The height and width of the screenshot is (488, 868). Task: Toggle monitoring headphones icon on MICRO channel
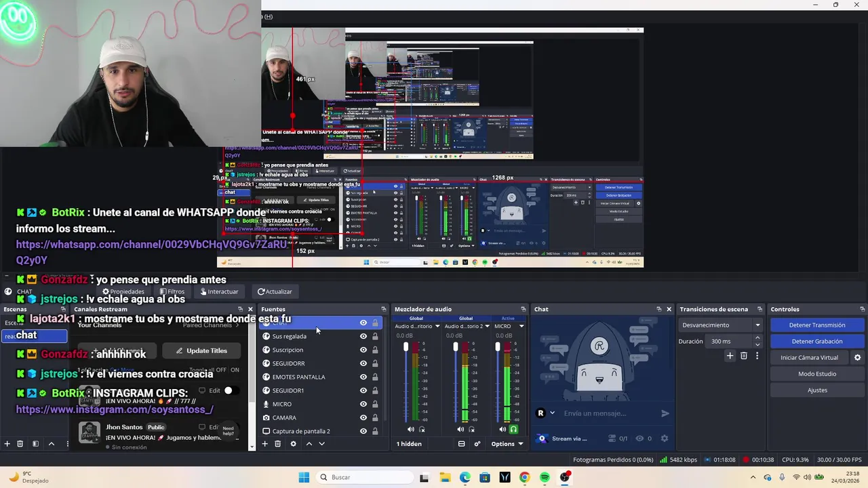[513, 429]
